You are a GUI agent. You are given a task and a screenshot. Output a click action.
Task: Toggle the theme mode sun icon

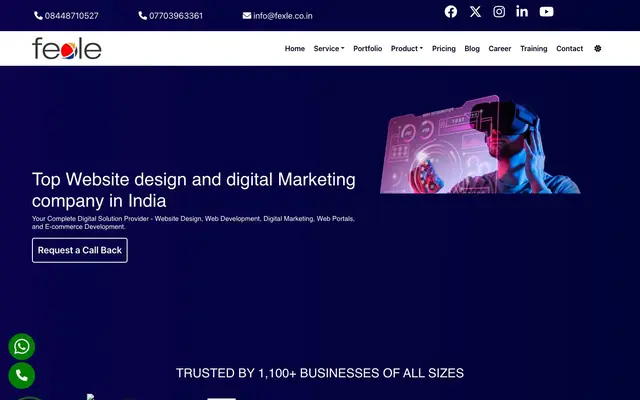[x=598, y=49]
